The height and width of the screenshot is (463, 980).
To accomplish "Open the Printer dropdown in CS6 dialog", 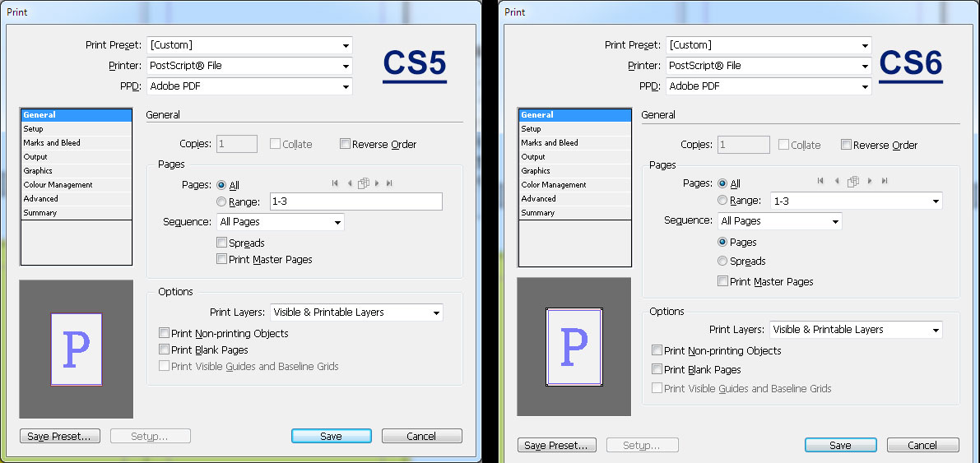I will (x=769, y=66).
